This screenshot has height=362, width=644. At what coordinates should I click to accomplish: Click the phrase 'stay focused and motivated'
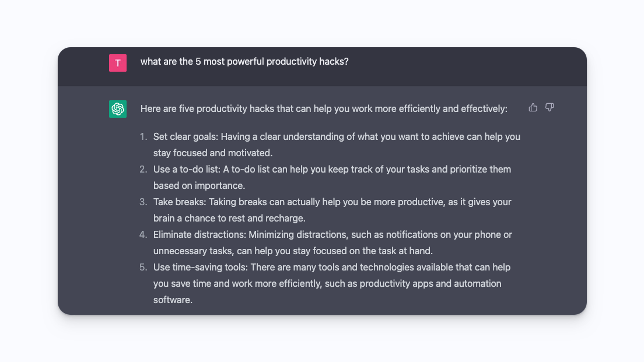213,153
